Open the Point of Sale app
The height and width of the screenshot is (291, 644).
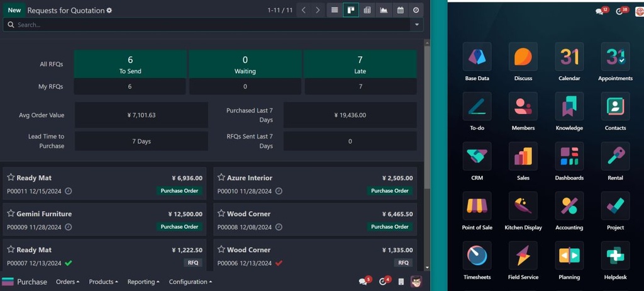click(477, 206)
